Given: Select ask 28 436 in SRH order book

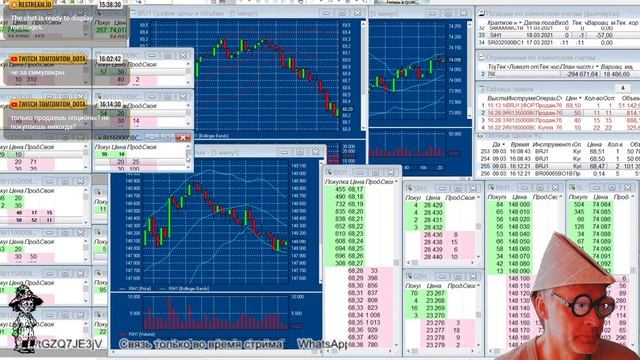Looking at the screenshot, I should (433, 235).
